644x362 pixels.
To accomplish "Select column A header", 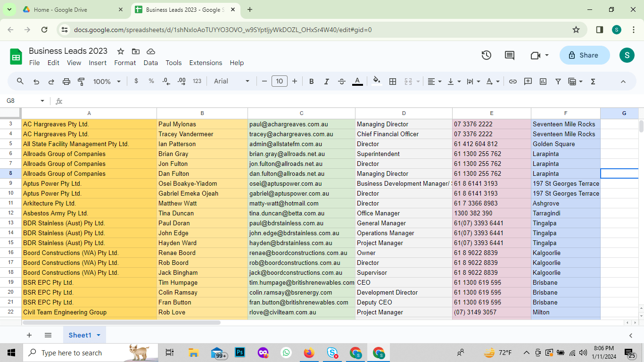I will pyautogui.click(x=89, y=113).
